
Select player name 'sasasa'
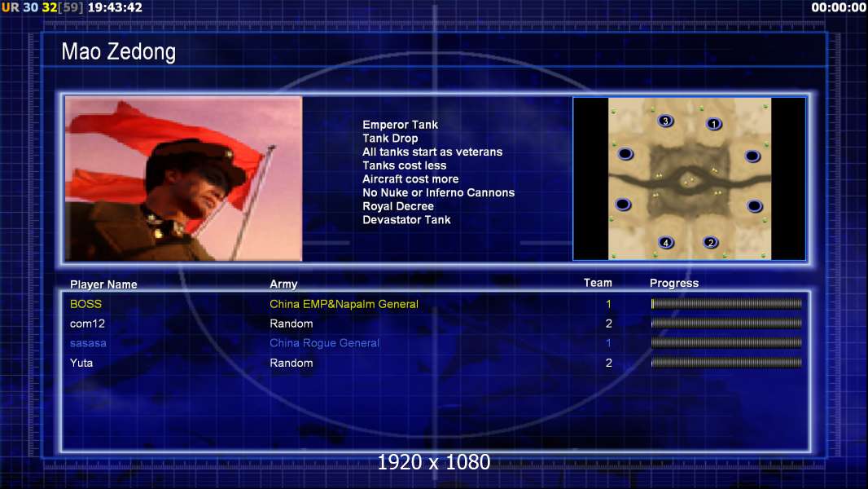pyautogui.click(x=88, y=343)
